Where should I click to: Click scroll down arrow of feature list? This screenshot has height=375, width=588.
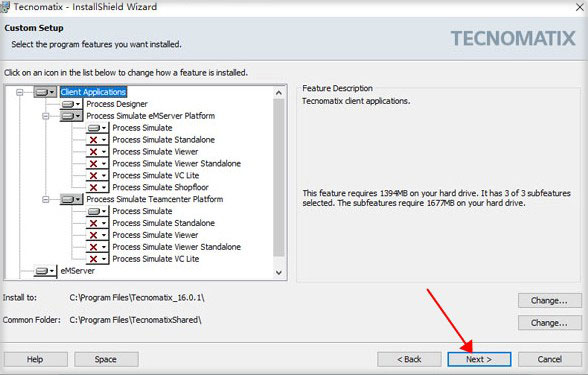pyautogui.click(x=279, y=273)
